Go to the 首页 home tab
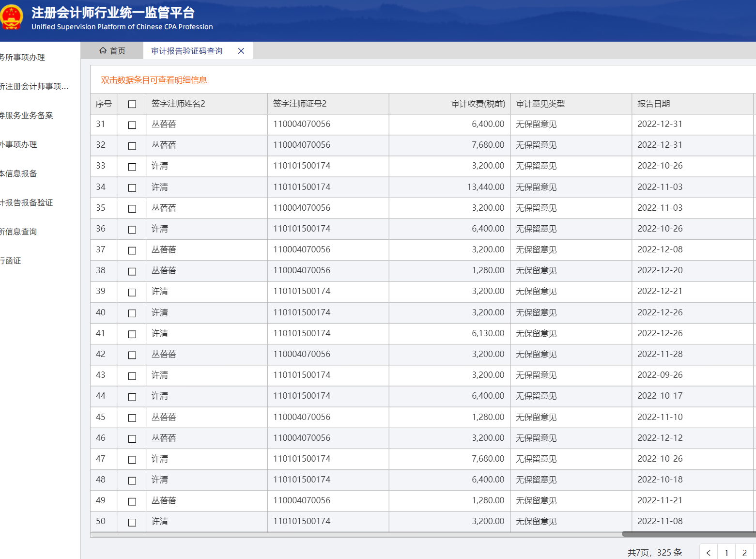 click(x=112, y=51)
